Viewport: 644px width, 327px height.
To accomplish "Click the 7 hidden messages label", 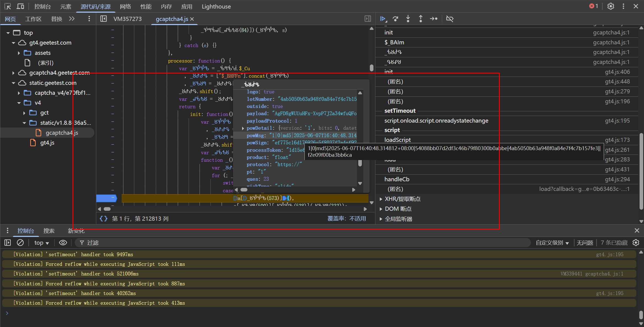I will 614,243.
